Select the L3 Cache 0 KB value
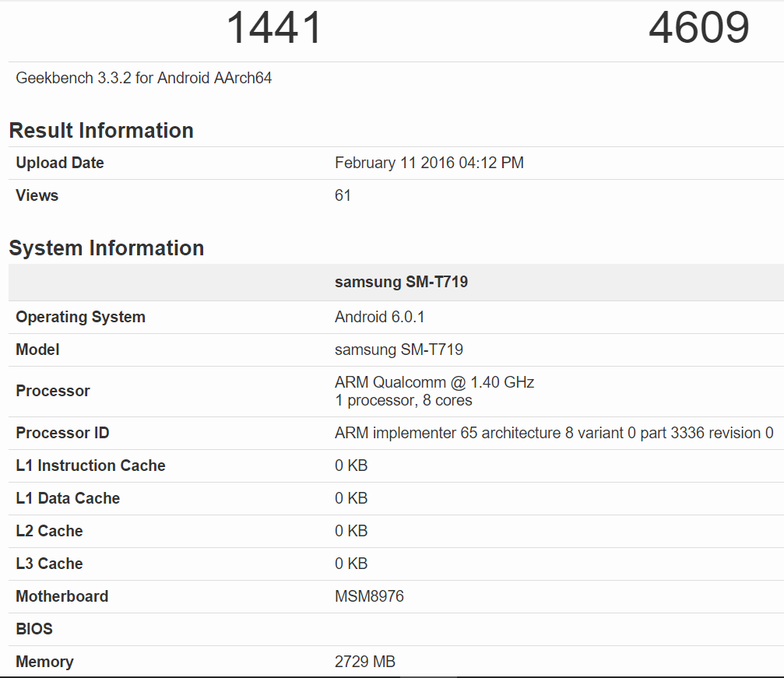This screenshot has height=678, width=784. coord(351,564)
